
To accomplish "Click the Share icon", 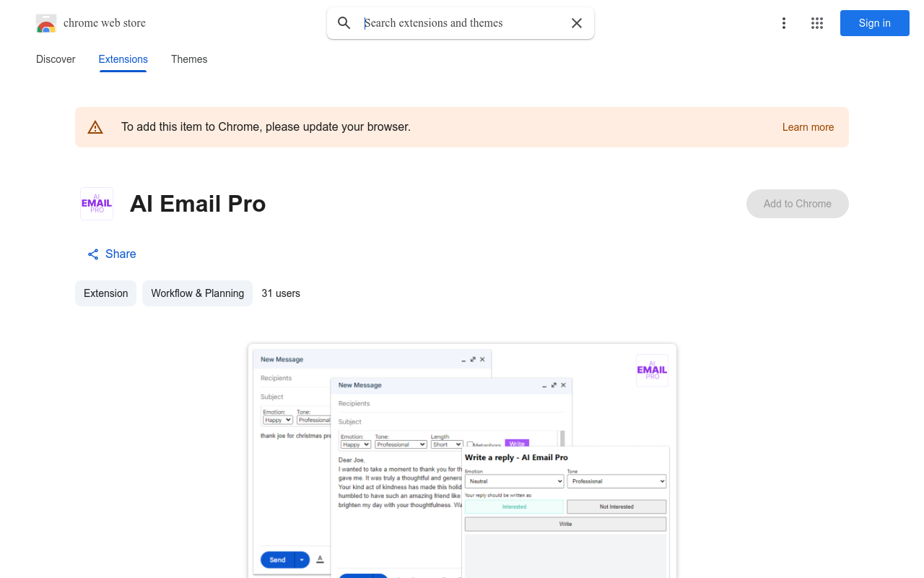I will (93, 254).
